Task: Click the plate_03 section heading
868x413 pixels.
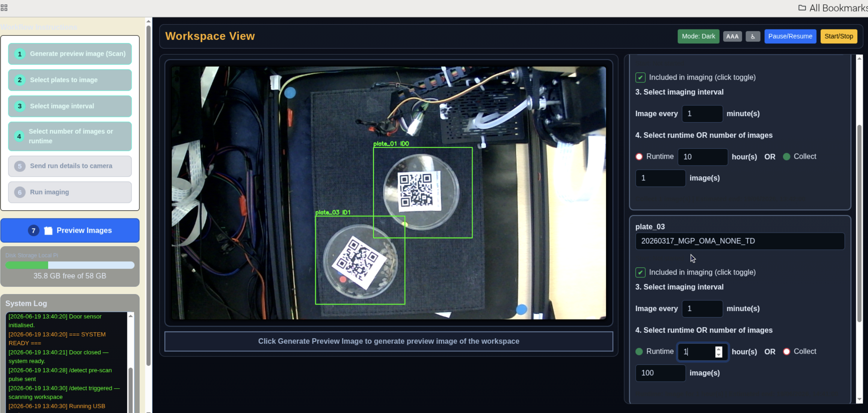Action: coord(650,227)
